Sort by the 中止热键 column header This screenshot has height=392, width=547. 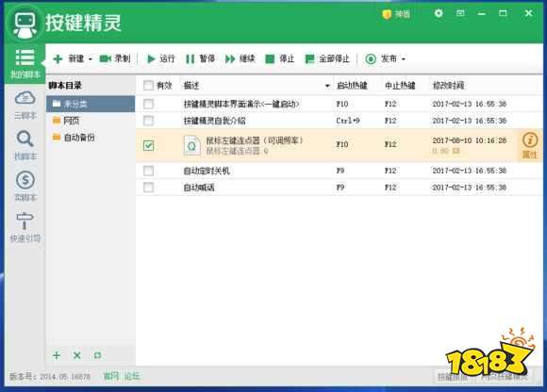tap(400, 86)
